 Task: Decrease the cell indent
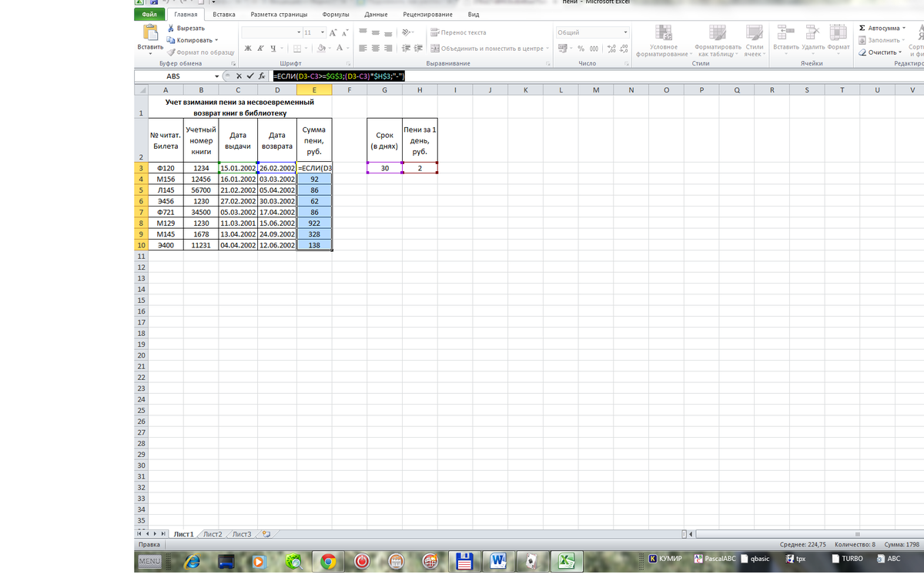407,48
